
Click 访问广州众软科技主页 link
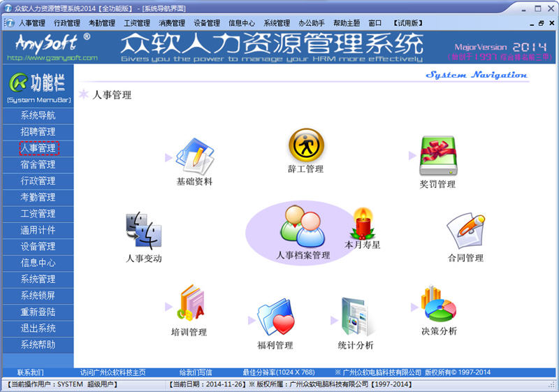click(113, 372)
